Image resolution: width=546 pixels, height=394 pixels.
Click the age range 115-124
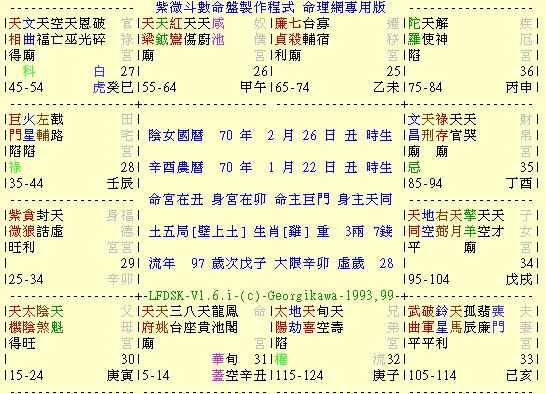pyautogui.click(x=299, y=376)
